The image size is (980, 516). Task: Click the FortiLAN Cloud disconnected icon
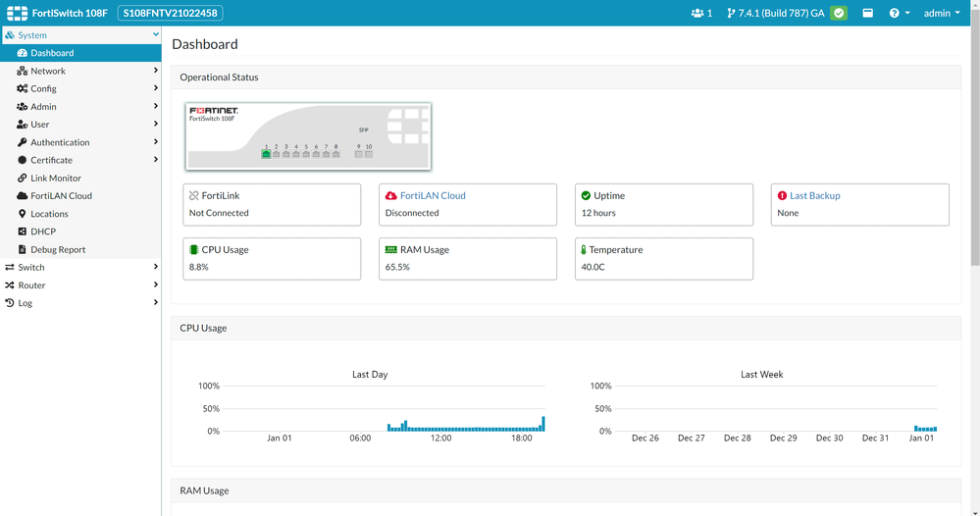(x=391, y=196)
